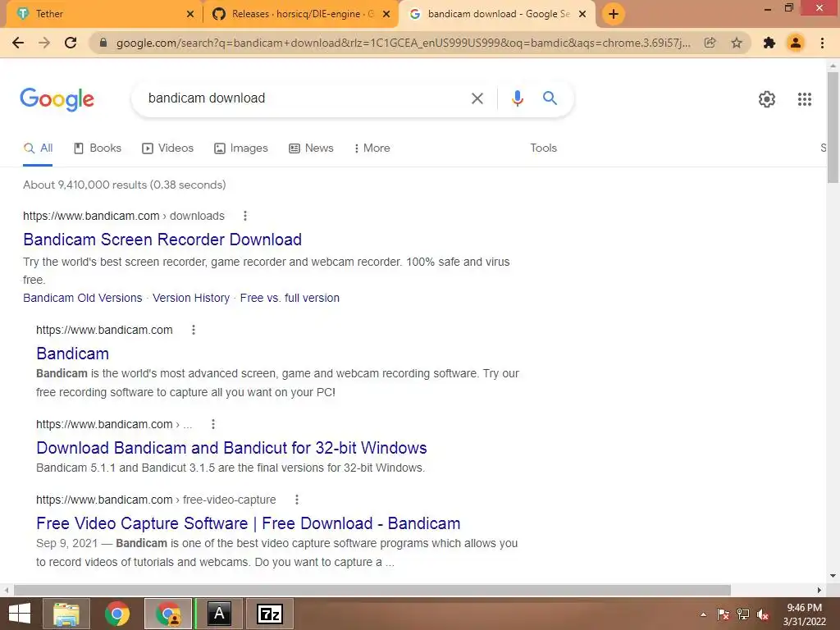Close the bandicam download tab
The height and width of the screenshot is (630, 840).
582,15
